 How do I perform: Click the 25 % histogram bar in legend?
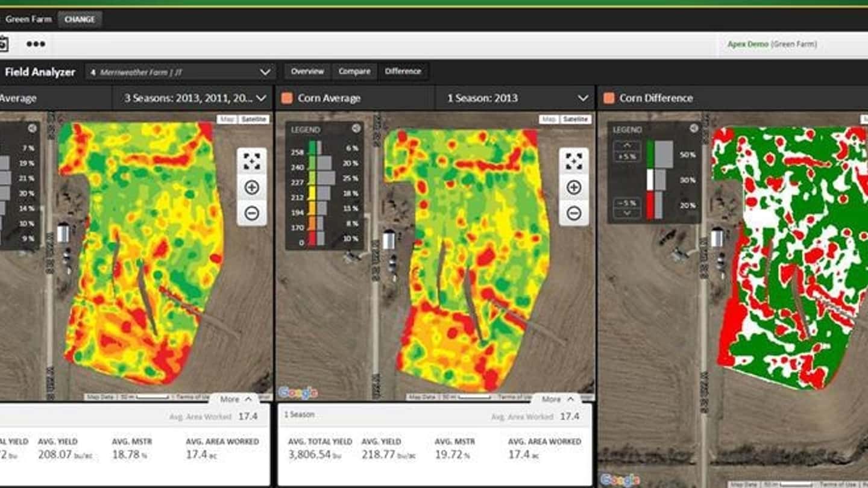click(x=326, y=178)
